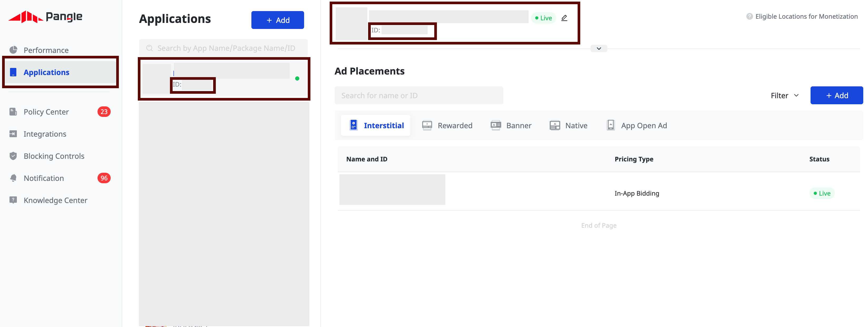The image size is (868, 327).
Task: Click the Search for name or ID field
Action: tap(418, 96)
